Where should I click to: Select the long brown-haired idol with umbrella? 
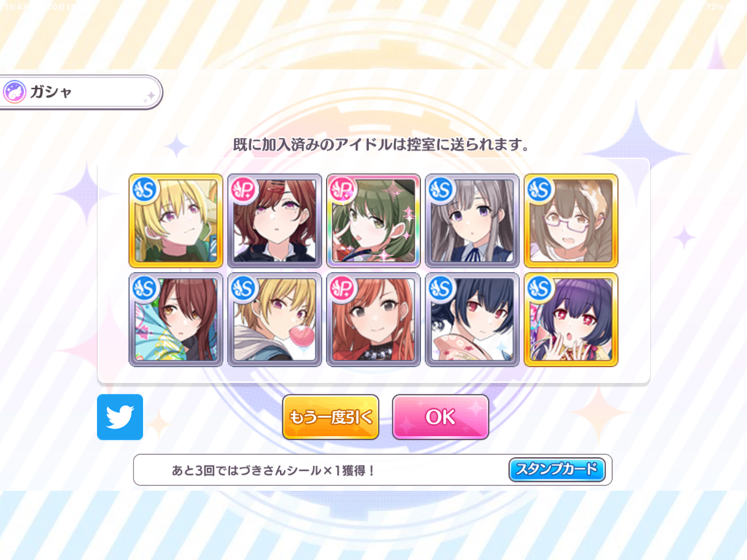176,319
